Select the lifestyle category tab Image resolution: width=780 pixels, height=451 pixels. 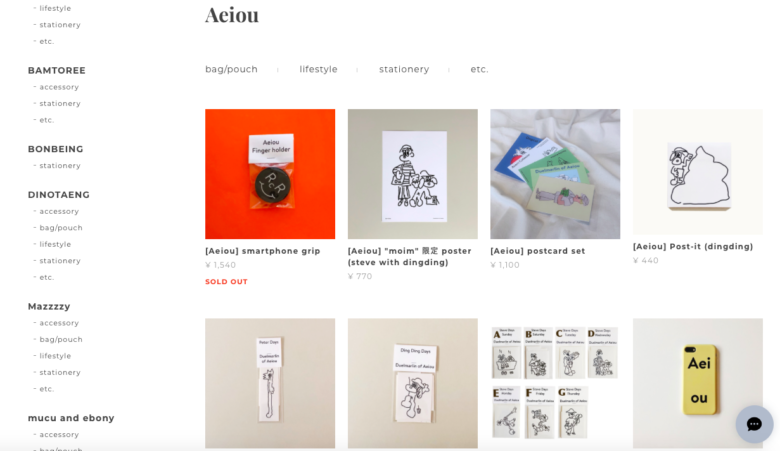318,69
